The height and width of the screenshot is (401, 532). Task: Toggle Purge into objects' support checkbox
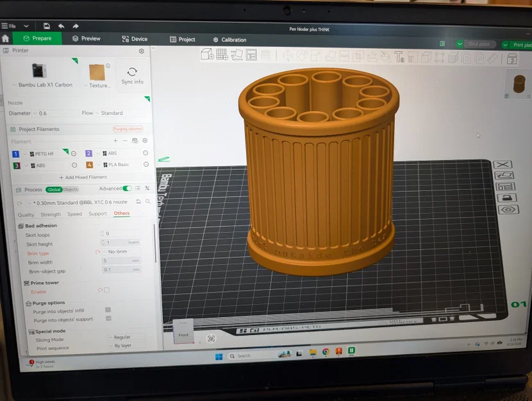tap(108, 318)
